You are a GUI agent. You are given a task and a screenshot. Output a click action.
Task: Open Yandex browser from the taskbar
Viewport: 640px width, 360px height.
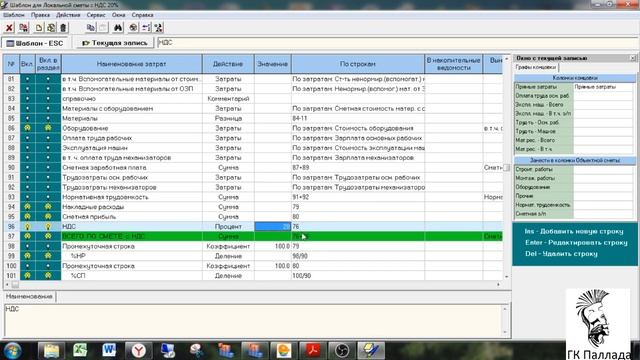tap(138, 351)
